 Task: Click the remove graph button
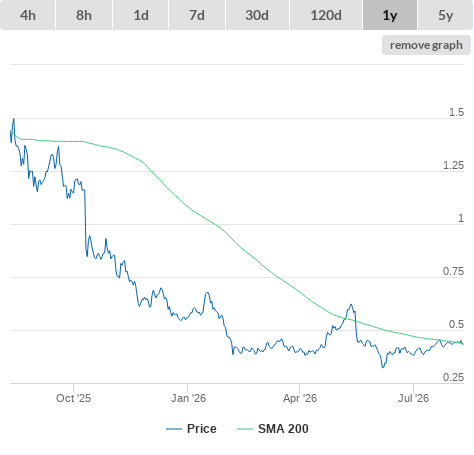pyautogui.click(x=426, y=45)
